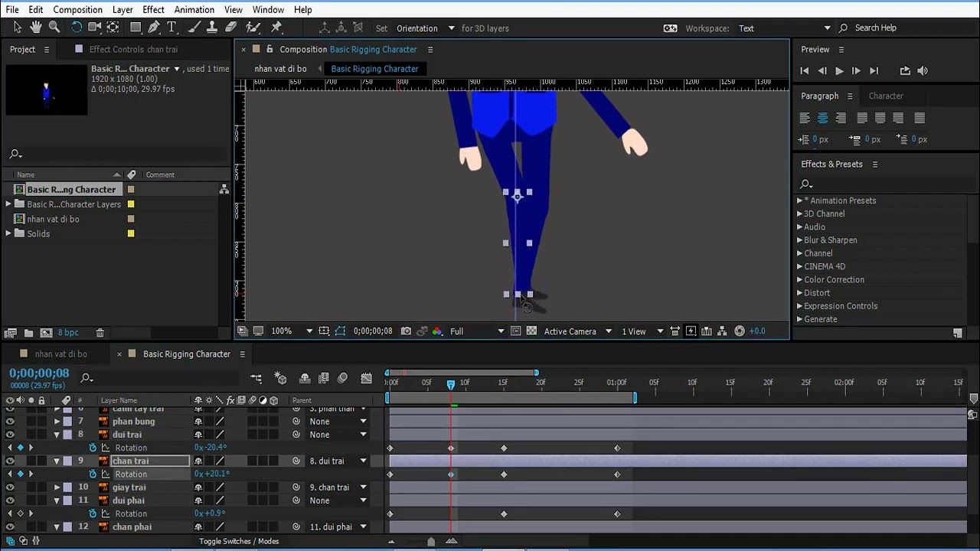Open the viewer magnification 100% dropdown
This screenshot has width=980, height=551.
click(292, 331)
